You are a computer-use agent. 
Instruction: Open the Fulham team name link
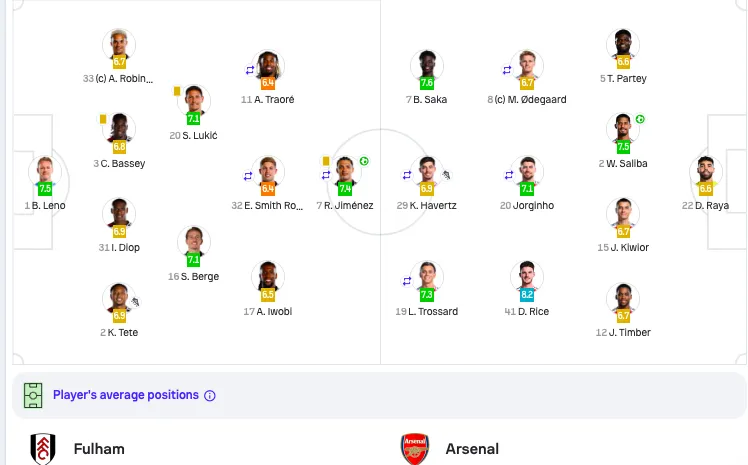(99, 449)
